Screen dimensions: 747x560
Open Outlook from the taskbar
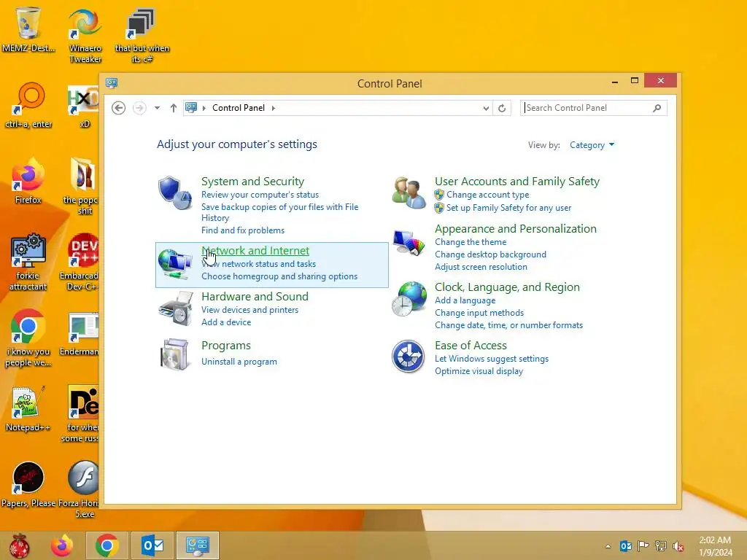152,545
